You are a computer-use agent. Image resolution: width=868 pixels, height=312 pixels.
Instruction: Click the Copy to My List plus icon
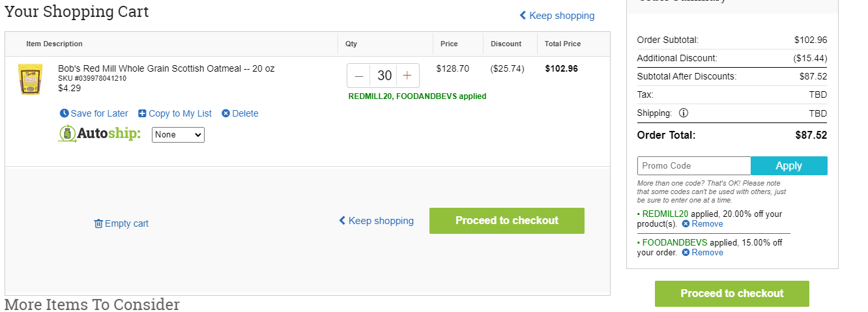[142, 113]
